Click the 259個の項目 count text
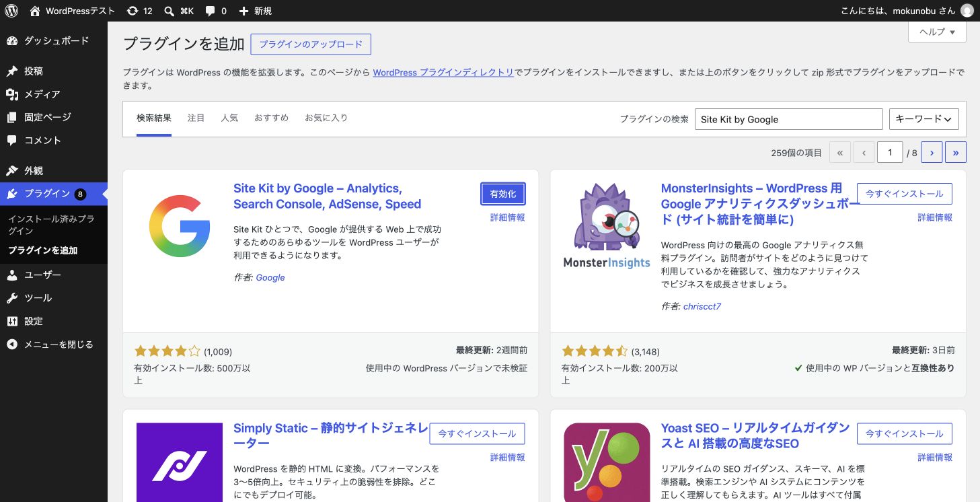Screen dimensions: 980x502 click(796, 153)
